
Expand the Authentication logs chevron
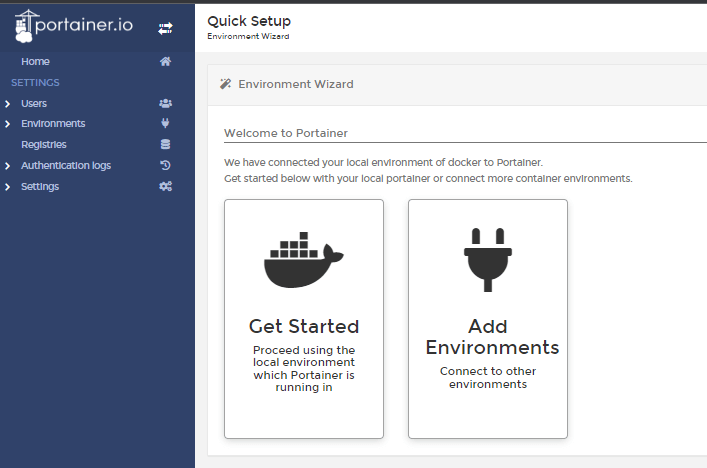coord(7,166)
